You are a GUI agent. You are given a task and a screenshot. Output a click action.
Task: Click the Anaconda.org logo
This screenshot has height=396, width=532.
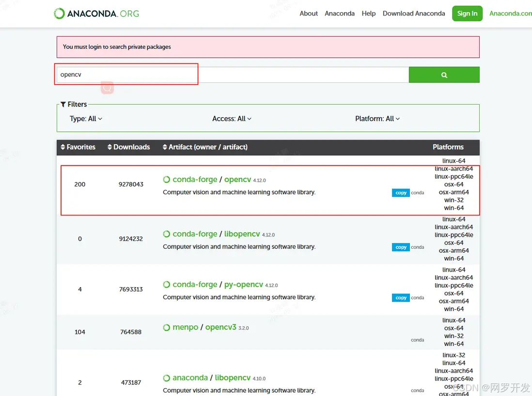96,14
